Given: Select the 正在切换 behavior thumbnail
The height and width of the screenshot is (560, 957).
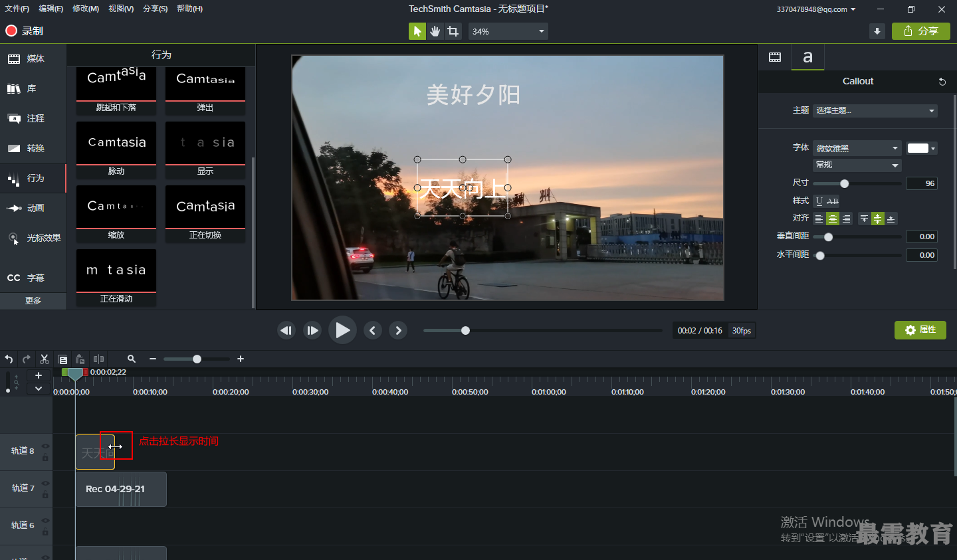Looking at the screenshot, I should point(205,214).
